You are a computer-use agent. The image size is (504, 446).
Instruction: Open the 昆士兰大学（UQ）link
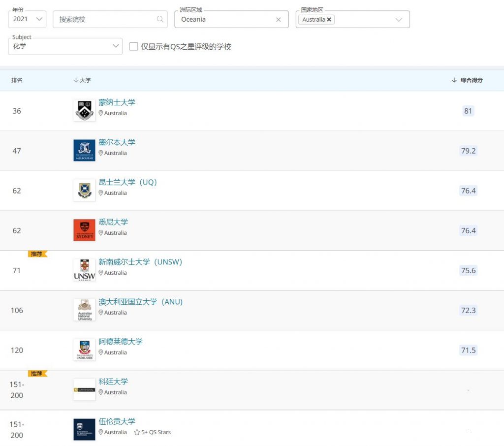tap(127, 182)
